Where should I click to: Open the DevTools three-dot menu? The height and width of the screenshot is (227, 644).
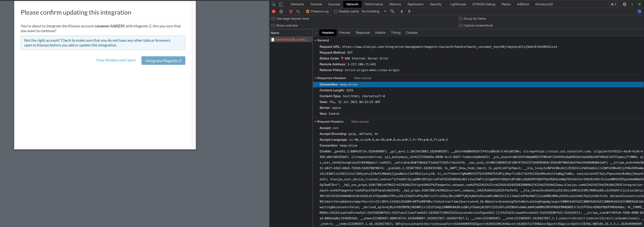[632, 4]
